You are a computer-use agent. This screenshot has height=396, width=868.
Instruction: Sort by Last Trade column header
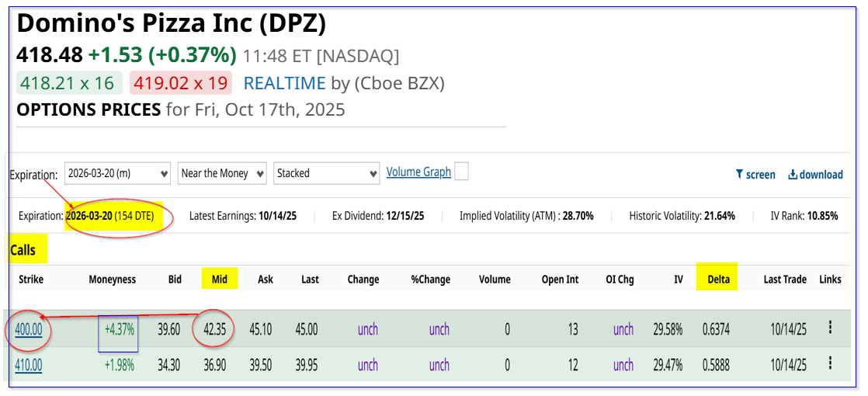[785, 280]
